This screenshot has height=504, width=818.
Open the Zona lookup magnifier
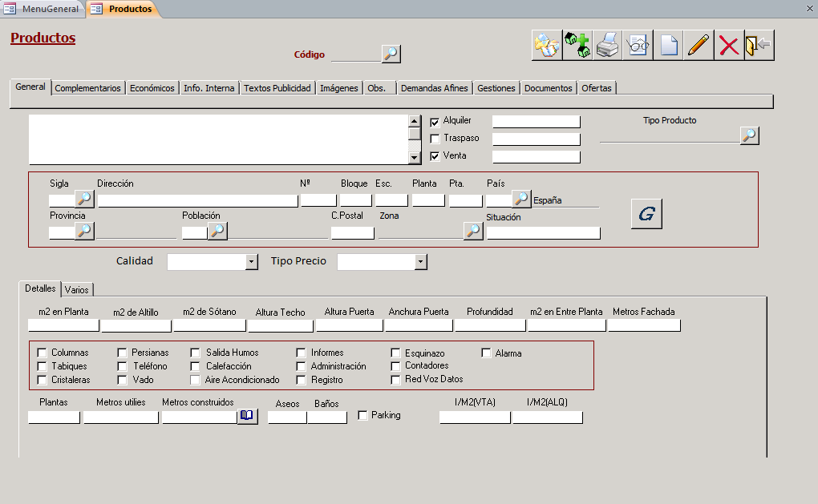click(x=473, y=231)
